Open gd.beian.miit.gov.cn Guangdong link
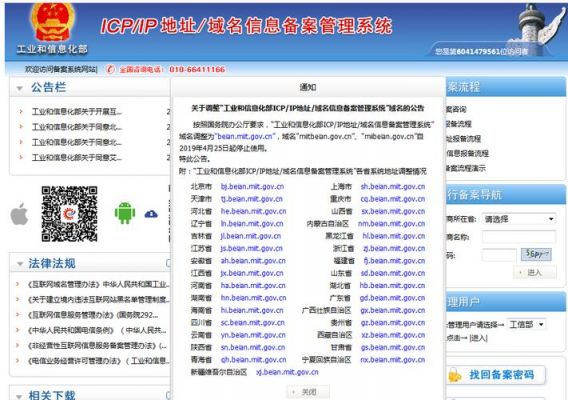 pyautogui.click(x=392, y=298)
